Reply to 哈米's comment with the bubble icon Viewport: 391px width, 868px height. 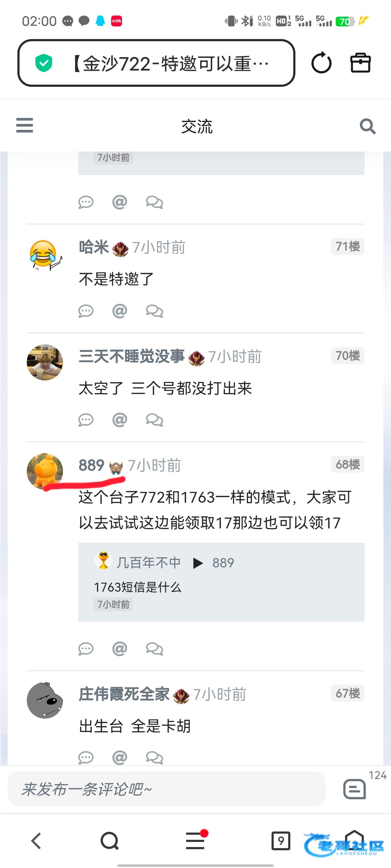[86, 311]
